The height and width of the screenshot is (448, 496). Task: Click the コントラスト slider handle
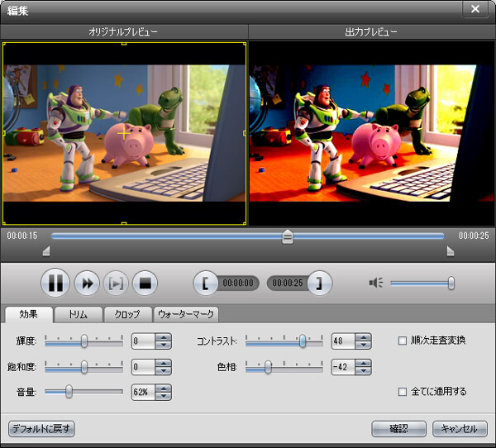coord(303,341)
